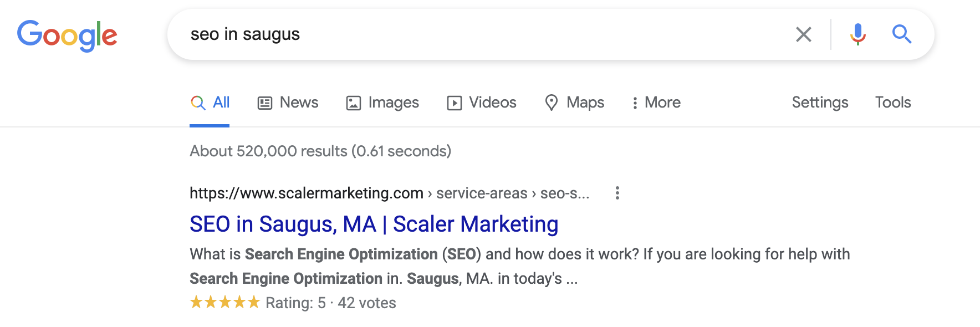This screenshot has height=327, width=980.
Task: Click the News tab newspaper icon
Action: [x=265, y=102]
